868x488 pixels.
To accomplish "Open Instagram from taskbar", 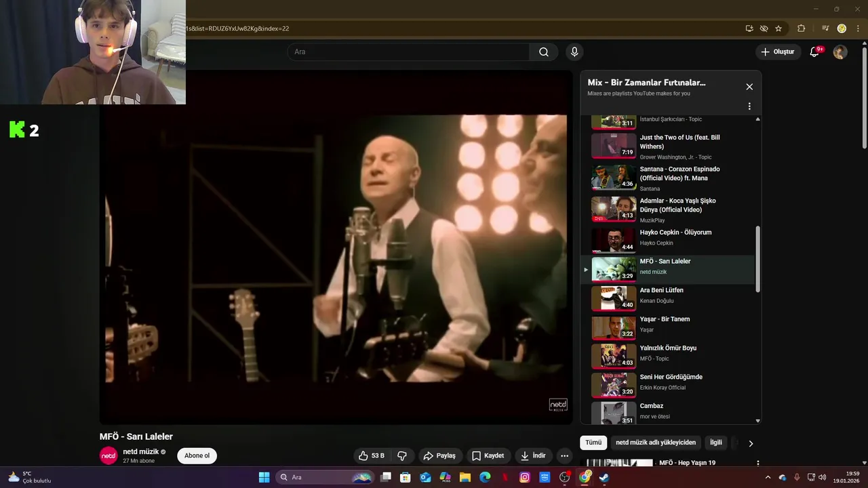I will point(525,477).
